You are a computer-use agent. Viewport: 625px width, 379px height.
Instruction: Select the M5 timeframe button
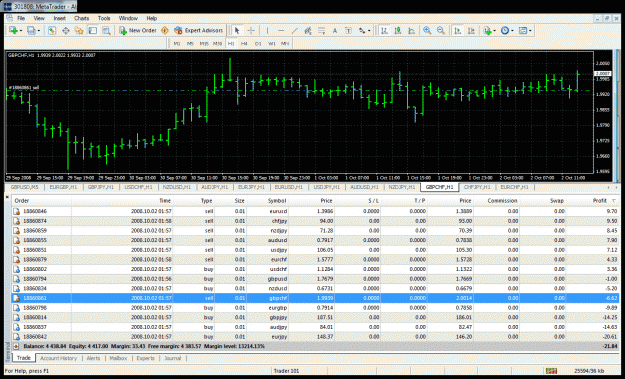point(190,43)
